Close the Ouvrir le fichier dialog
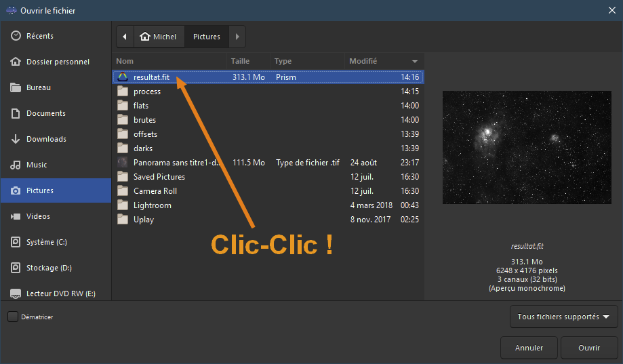623x364 pixels. coord(612,10)
